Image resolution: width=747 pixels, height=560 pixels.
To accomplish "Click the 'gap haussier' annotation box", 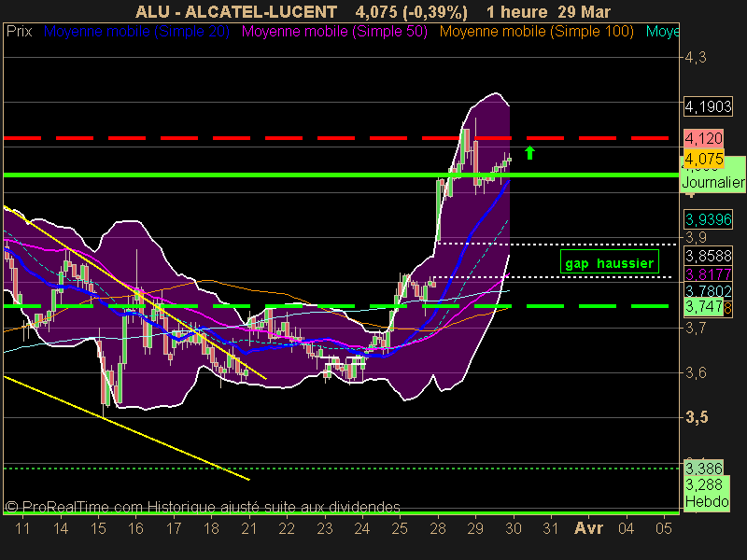I will (610, 262).
